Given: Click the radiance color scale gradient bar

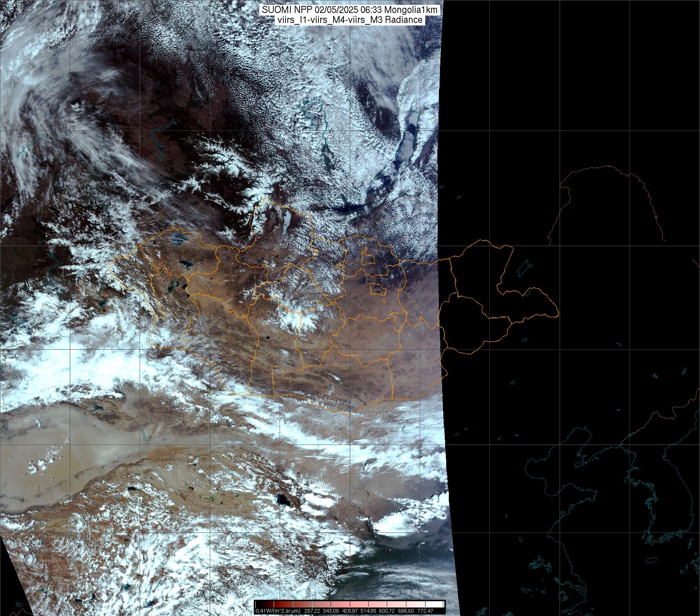Looking at the screenshot, I should 349,605.
